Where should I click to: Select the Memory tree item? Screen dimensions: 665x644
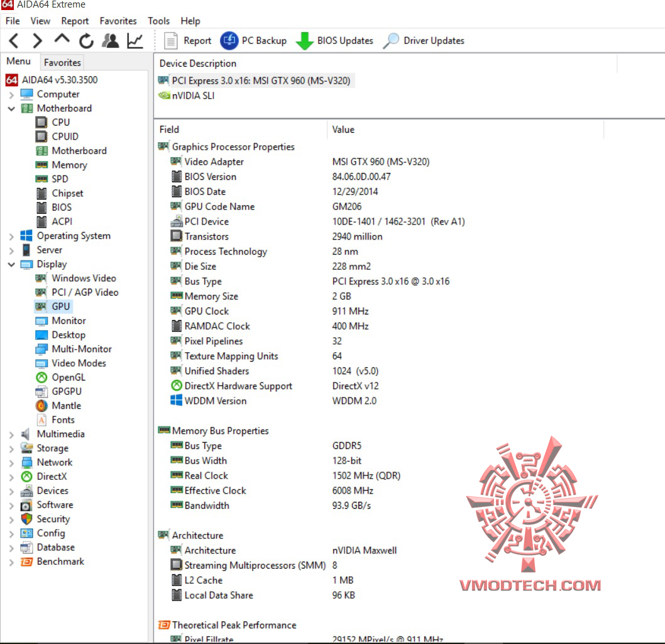(62, 165)
